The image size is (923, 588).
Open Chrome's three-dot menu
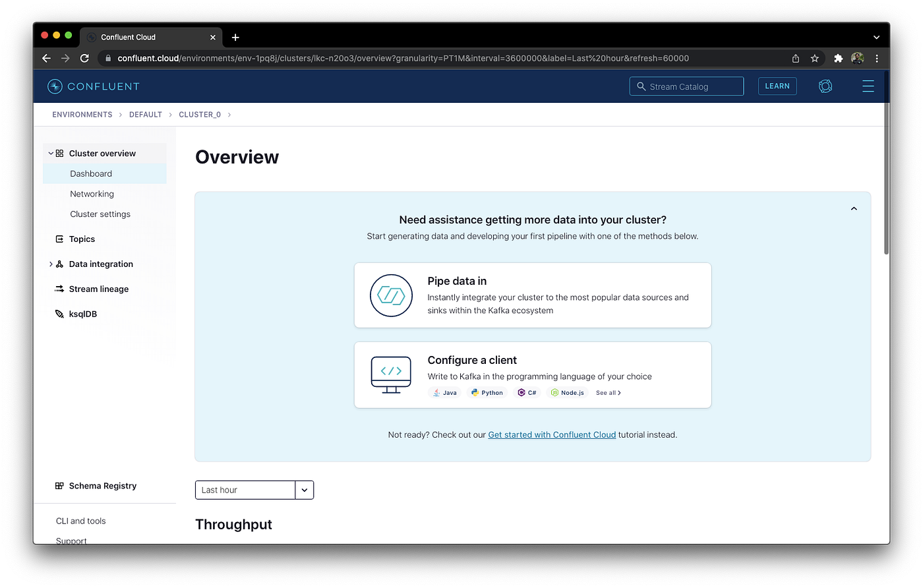(877, 58)
